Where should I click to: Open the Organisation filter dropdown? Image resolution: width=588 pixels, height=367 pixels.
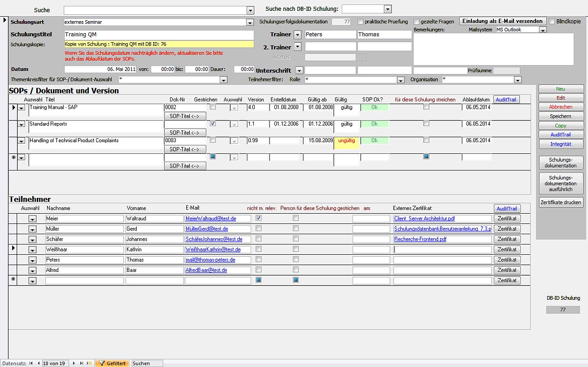pos(518,80)
